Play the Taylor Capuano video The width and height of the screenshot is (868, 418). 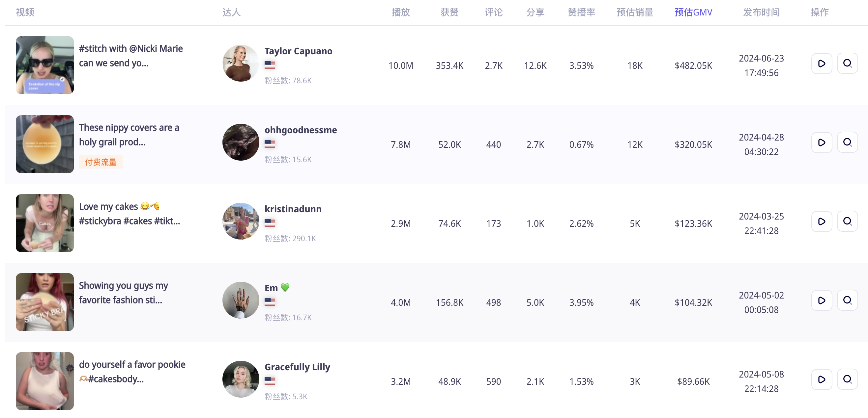821,64
